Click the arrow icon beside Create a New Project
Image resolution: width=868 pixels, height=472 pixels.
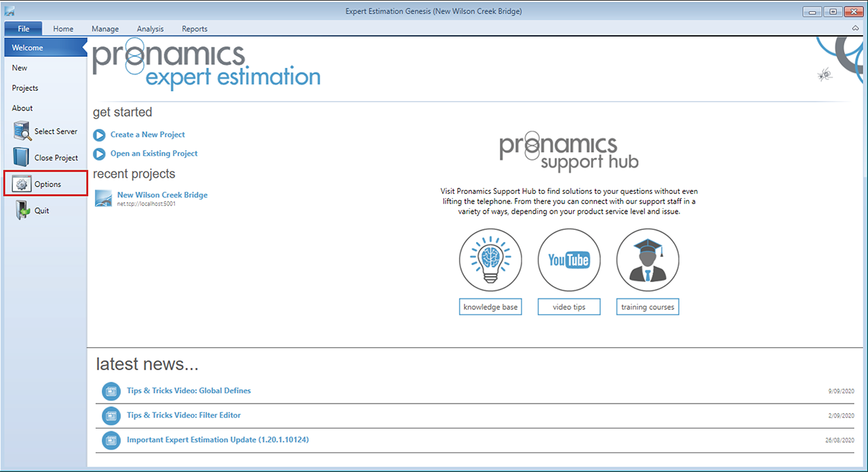(100, 135)
